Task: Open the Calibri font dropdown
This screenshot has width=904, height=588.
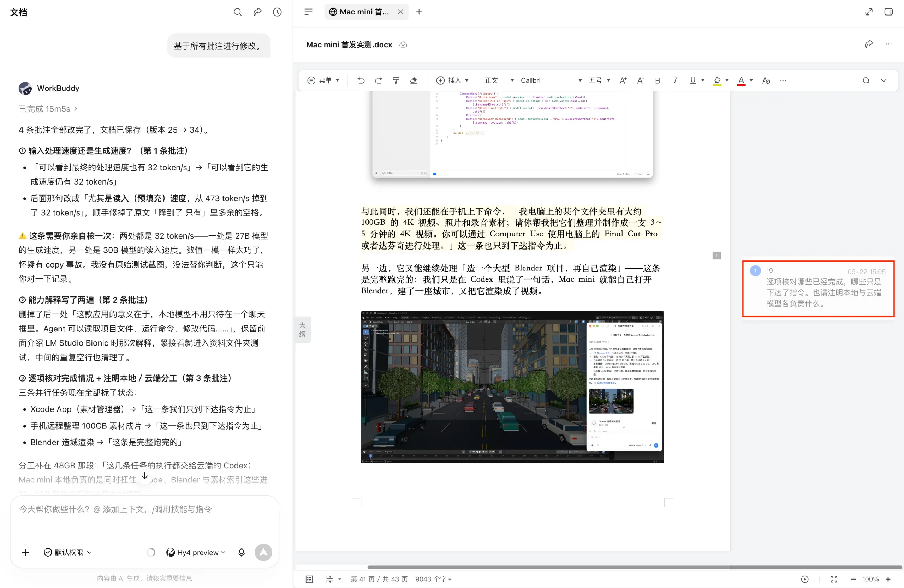Action: pos(551,80)
